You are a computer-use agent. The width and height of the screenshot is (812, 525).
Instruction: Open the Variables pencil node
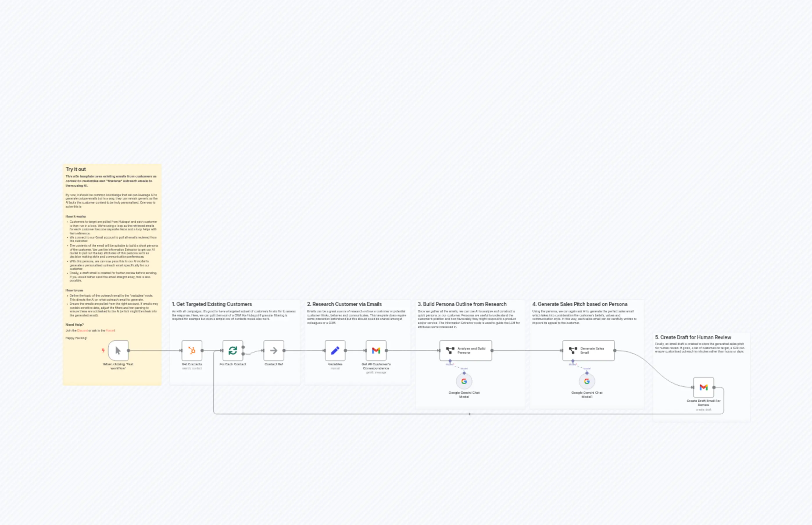coord(335,350)
